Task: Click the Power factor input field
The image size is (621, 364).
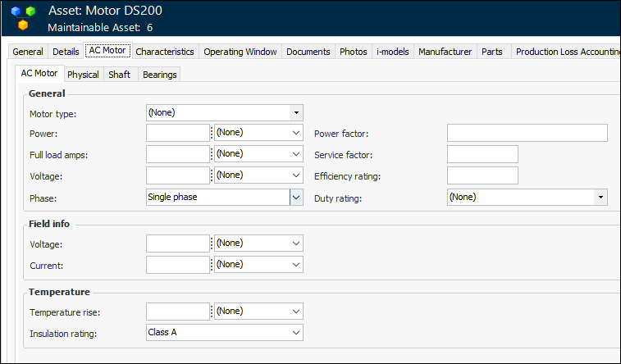Action: (527, 133)
